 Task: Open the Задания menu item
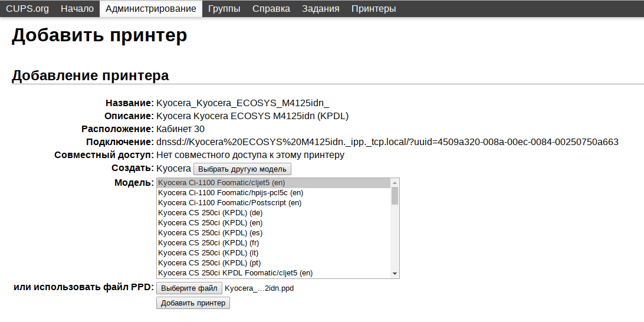(321, 9)
